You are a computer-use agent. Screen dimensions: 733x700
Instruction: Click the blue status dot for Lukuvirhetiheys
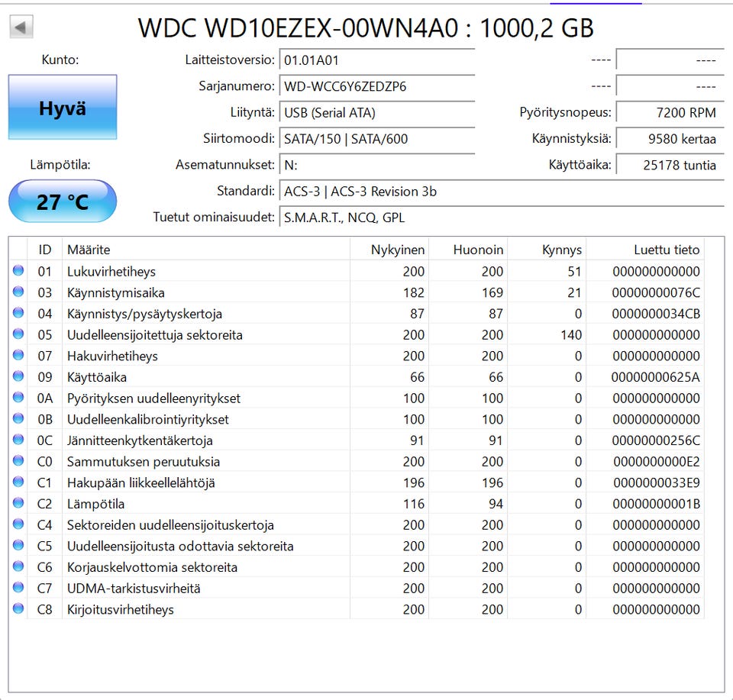click(18, 270)
